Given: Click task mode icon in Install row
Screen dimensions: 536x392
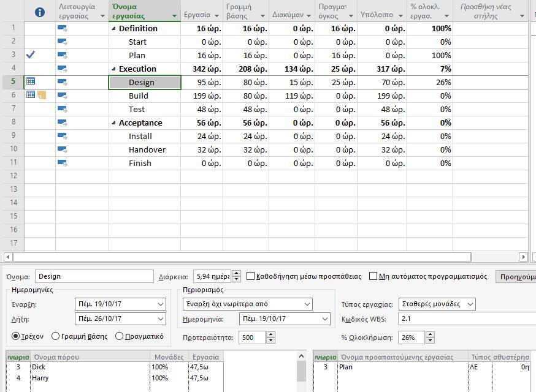Looking at the screenshot, I should (62, 136).
